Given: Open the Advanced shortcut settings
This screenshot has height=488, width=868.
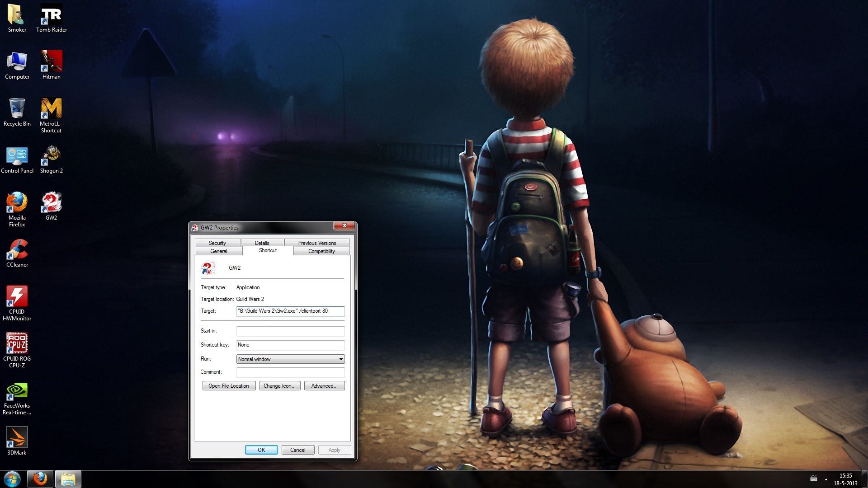Looking at the screenshot, I should (x=324, y=386).
